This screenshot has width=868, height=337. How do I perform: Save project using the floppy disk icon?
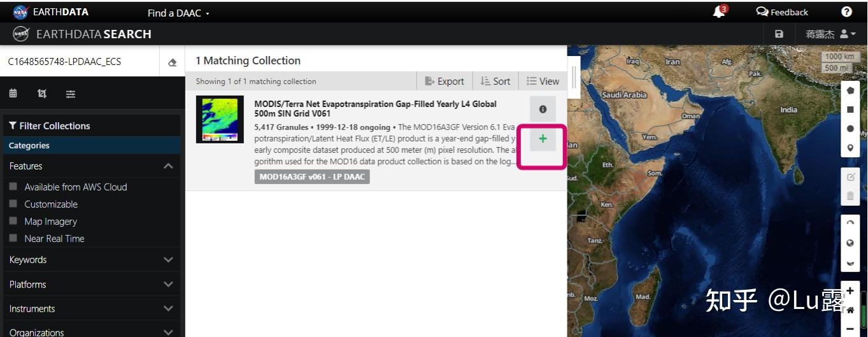click(779, 34)
